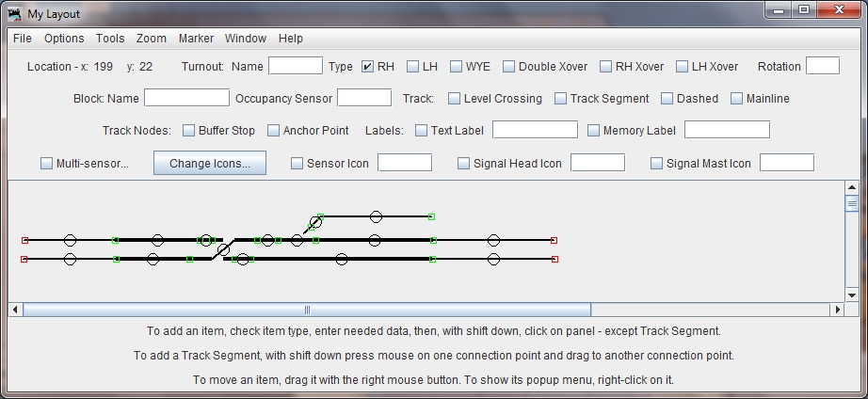The height and width of the screenshot is (399, 868).
Task: Enable the Double Xover checkbox
Action: tap(509, 67)
